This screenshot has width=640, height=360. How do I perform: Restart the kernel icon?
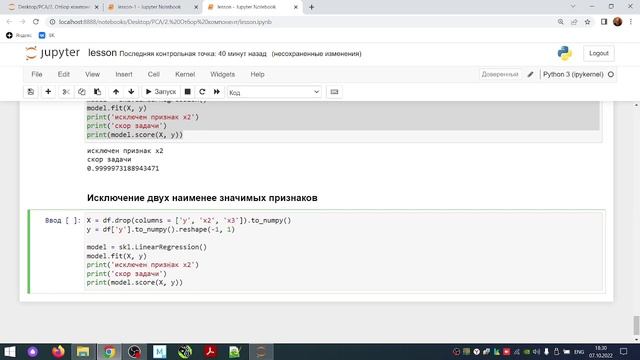pyautogui.click(x=202, y=92)
